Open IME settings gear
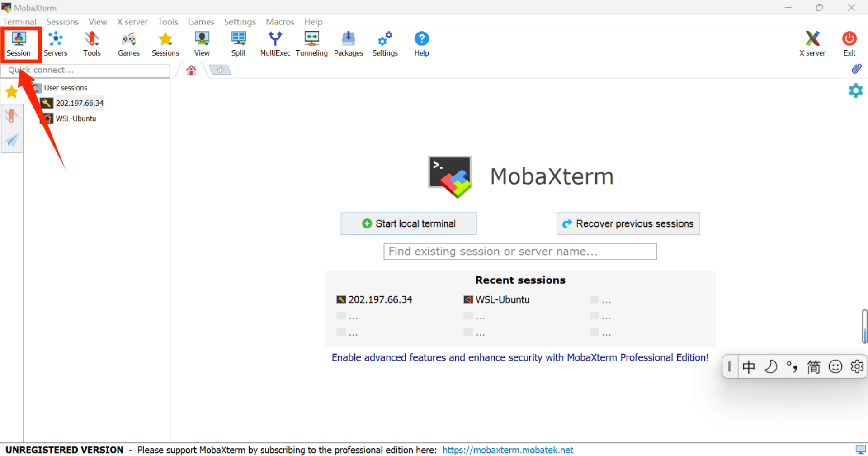The image size is (868, 456). [857, 366]
